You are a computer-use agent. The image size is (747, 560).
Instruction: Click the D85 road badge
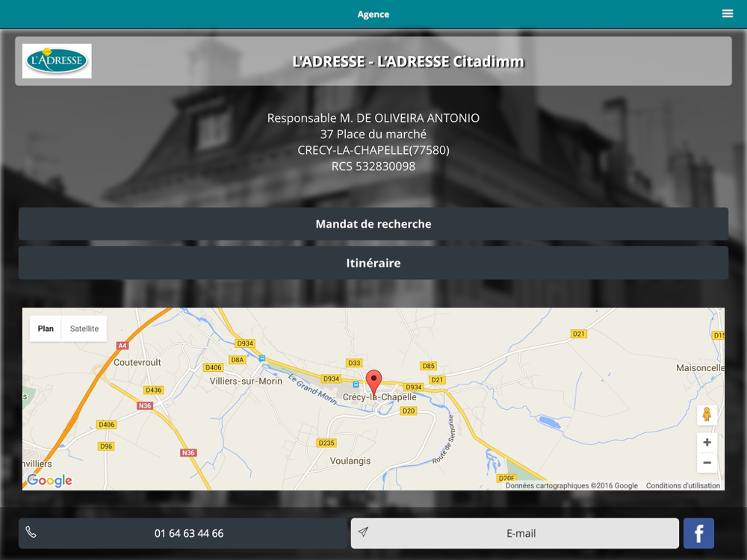pyautogui.click(x=428, y=366)
